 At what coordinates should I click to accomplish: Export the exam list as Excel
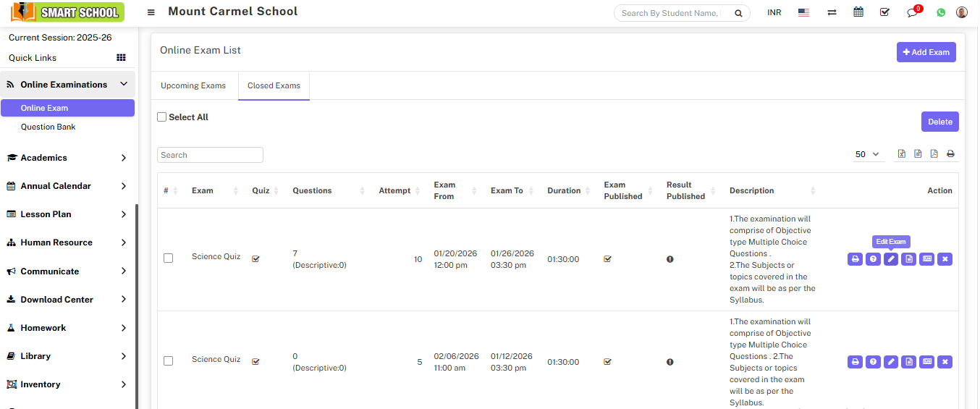tap(902, 153)
